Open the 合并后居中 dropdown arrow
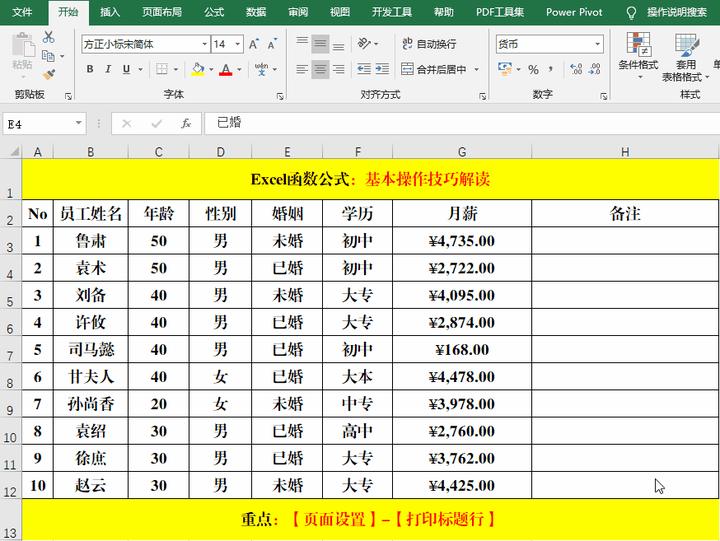 point(477,69)
